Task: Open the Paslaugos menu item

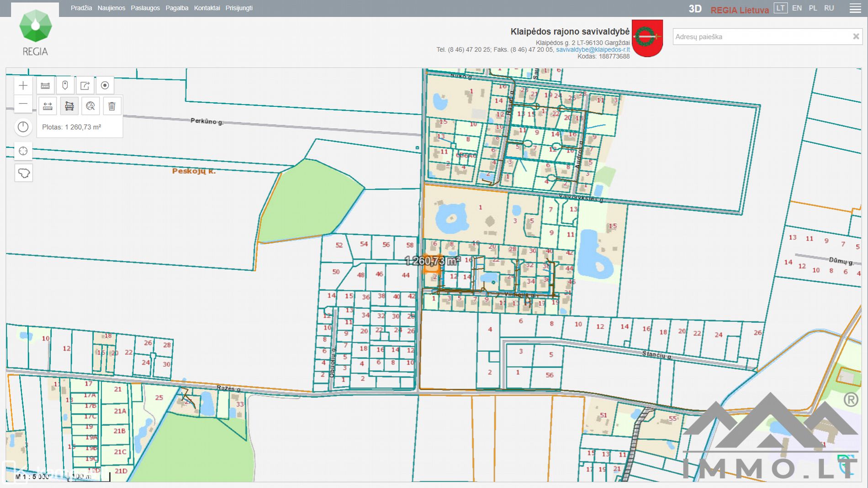Action: click(x=145, y=8)
